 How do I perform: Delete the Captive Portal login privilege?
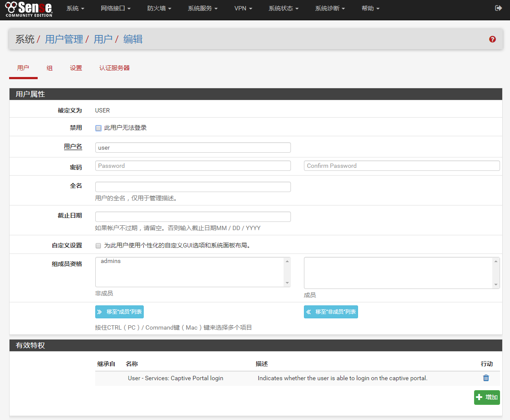(486, 378)
